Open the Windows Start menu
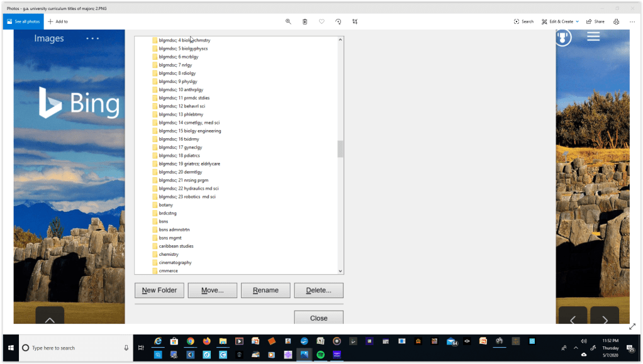This screenshot has height=364, width=643. pos(9,348)
